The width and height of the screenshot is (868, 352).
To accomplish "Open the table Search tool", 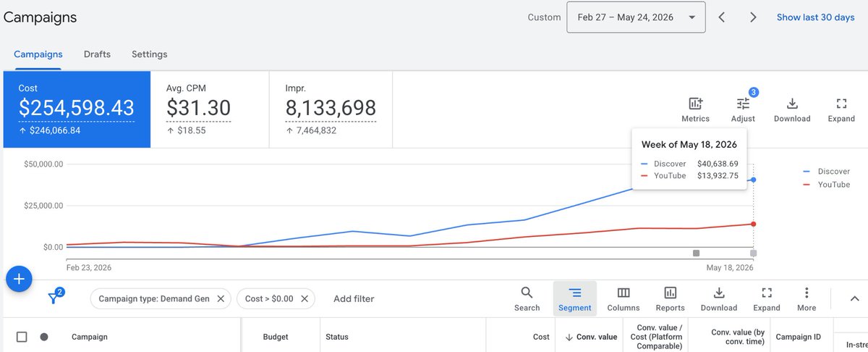I will tap(527, 293).
